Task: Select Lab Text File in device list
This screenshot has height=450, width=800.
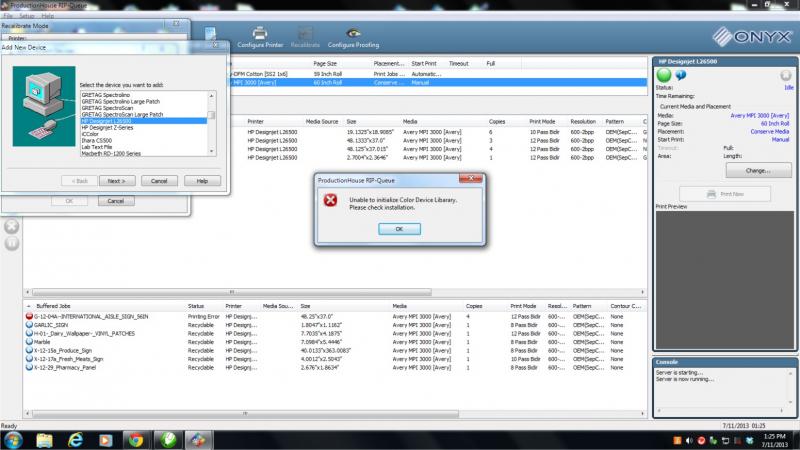Action: pos(97,147)
